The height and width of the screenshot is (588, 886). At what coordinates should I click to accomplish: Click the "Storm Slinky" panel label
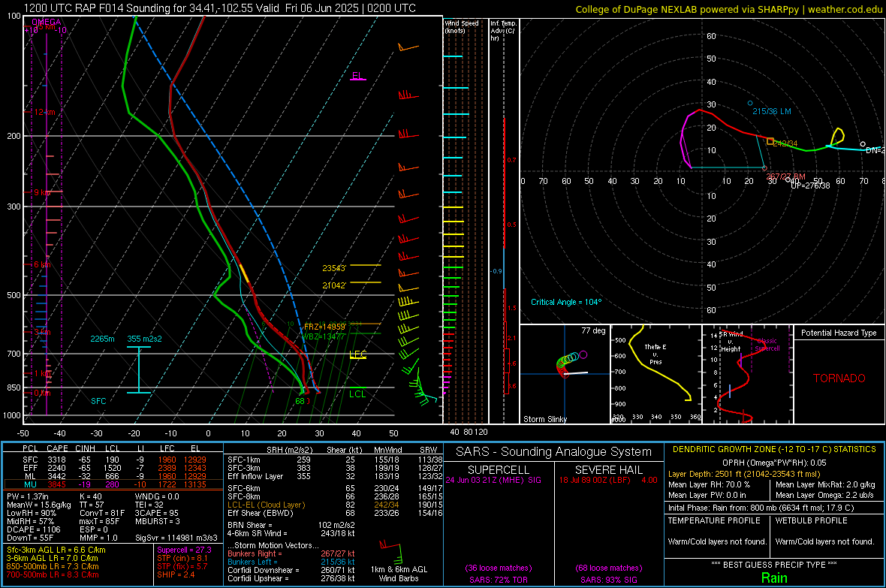544,419
